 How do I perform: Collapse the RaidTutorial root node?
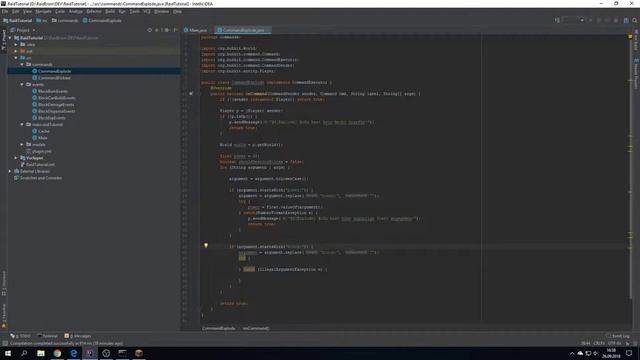pos(10,38)
